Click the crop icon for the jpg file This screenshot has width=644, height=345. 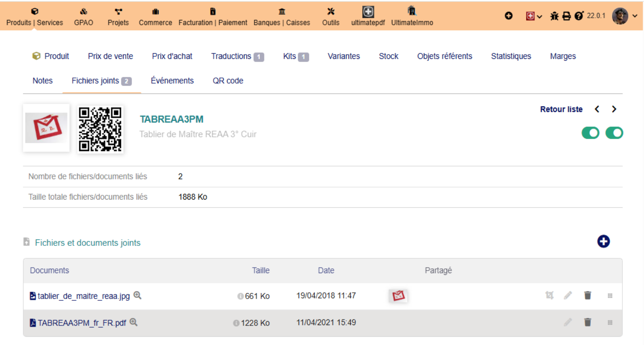[550, 296]
